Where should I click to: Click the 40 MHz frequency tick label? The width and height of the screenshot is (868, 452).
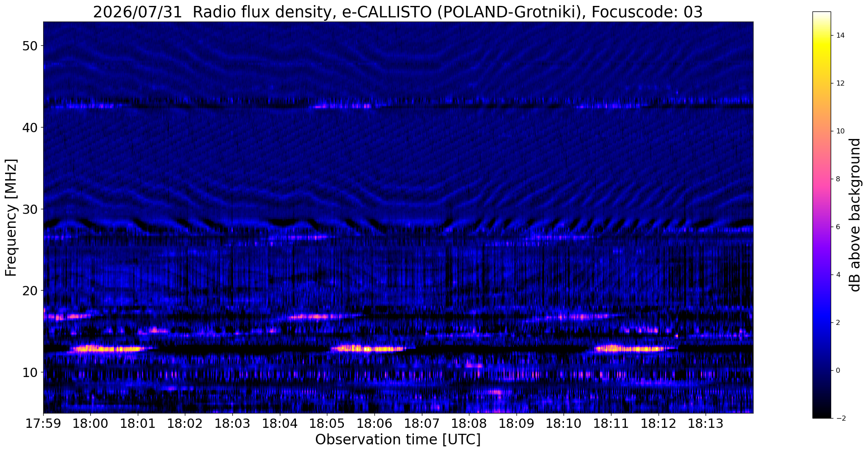pos(30,128)
